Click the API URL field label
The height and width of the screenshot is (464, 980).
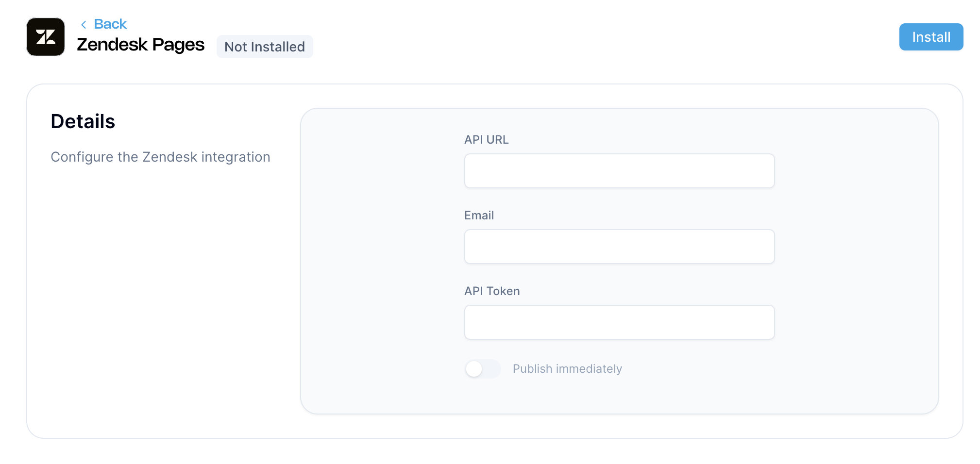pos(486,140)
